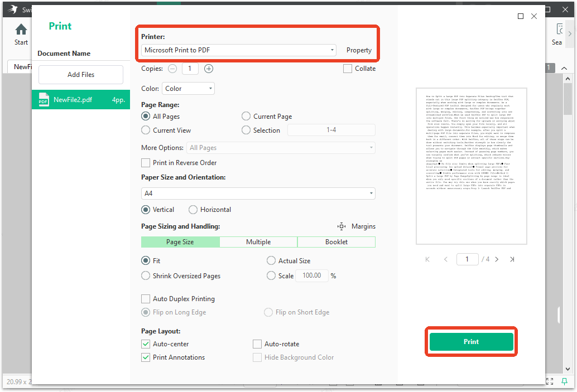
Task: Click the Copies number input field
Action: [x=190, y=68]
